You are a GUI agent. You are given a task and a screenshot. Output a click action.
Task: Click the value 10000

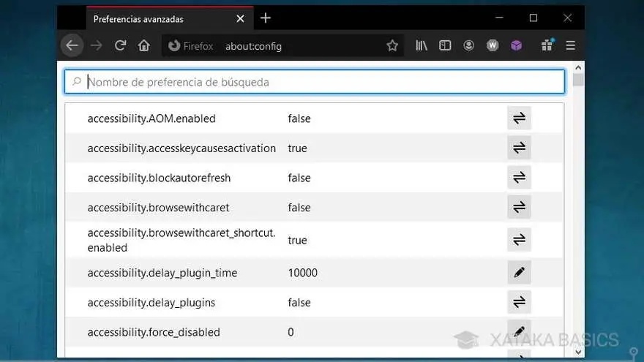tap(303, 273)
